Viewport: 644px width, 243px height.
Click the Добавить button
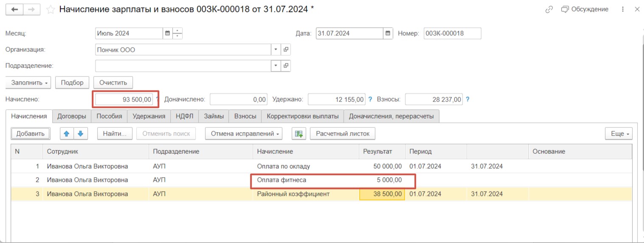point(31,134)
